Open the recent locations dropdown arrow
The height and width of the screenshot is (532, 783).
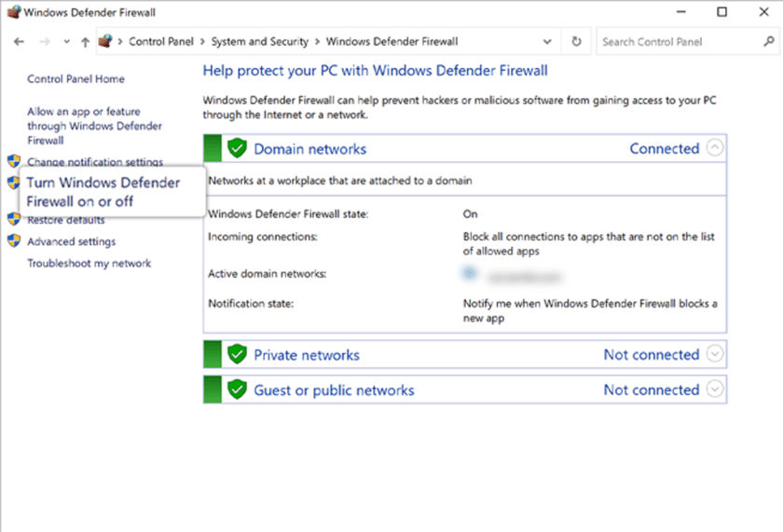click(66, 42)
